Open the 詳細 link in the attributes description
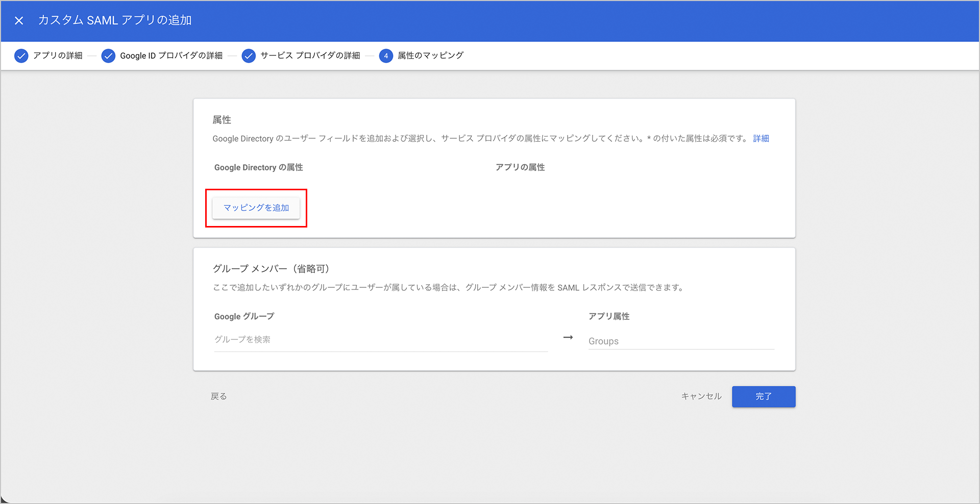Image resolution: width=980 pixels, height=504 pixels. [761, 139]
